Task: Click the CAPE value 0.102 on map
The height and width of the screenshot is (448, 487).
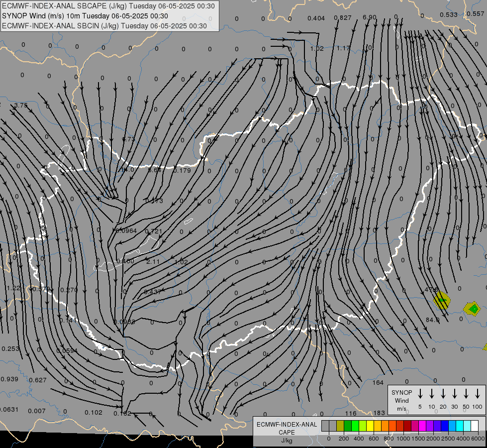Action: [94, 413]
